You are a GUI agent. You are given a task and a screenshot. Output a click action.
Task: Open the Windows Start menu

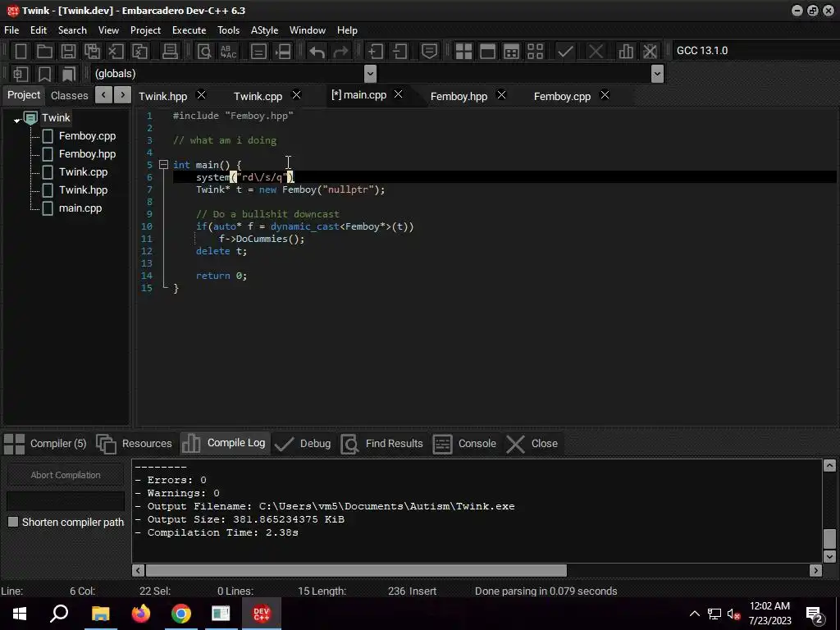pos(20,614)
